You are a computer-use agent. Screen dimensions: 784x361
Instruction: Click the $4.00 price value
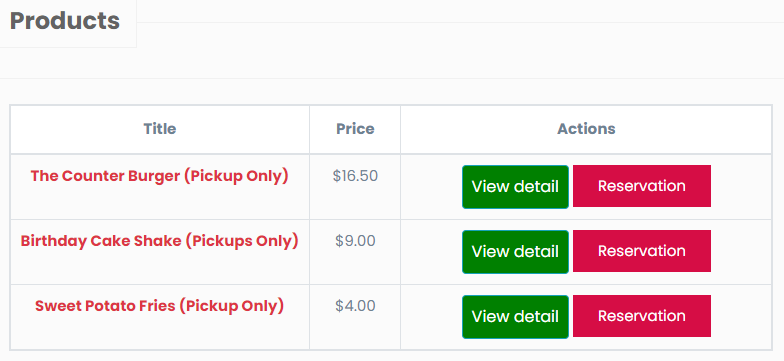(355, 306)
